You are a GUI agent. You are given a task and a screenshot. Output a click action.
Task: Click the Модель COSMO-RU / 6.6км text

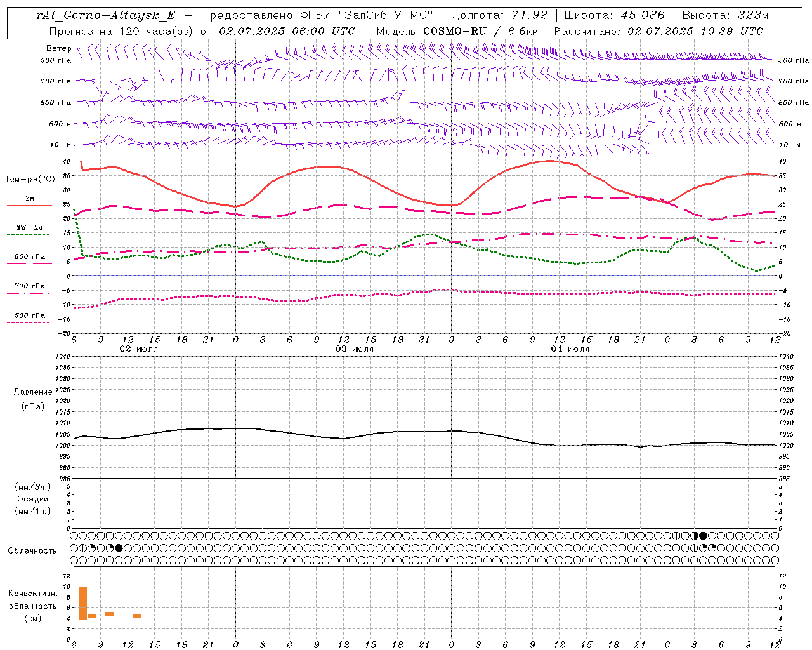coord(457,31)
